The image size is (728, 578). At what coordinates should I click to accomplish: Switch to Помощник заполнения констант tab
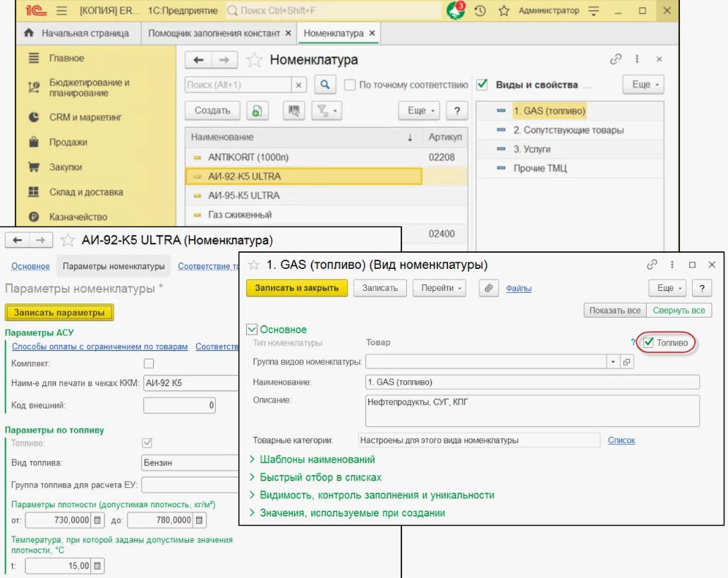pyautogui.click(x=214, y=33)
